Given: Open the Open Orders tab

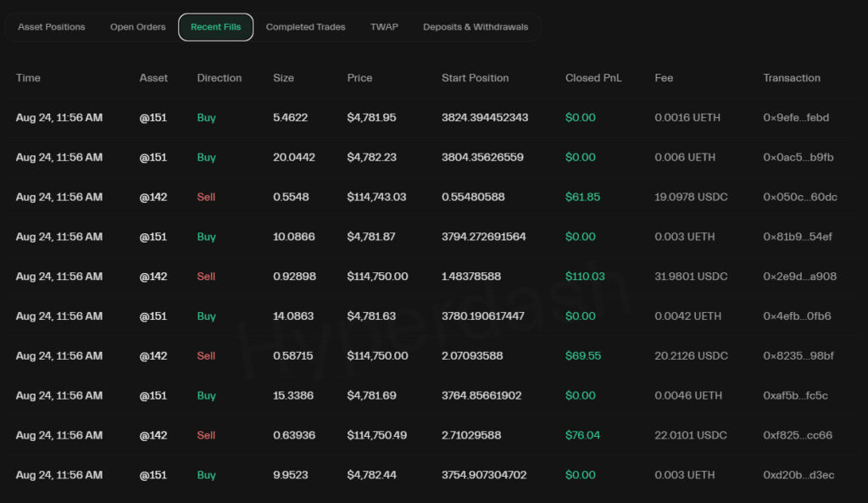Looking at the screenshot, I should coord(137,26).
